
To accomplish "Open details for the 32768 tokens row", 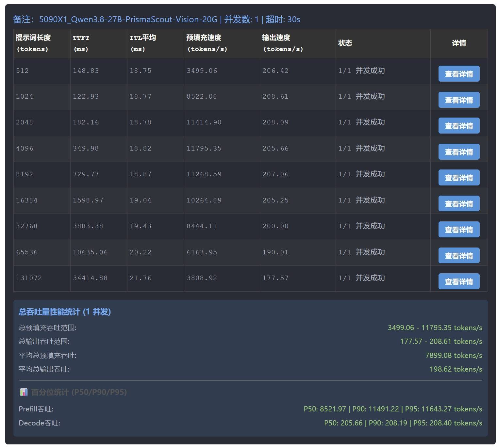I will [x=459, y=230].
